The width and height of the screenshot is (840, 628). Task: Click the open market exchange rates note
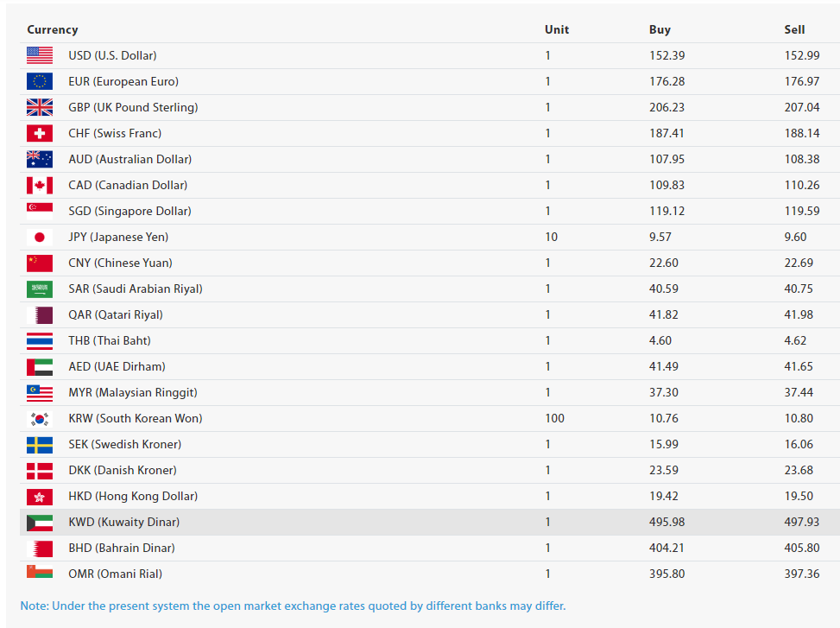293,606
